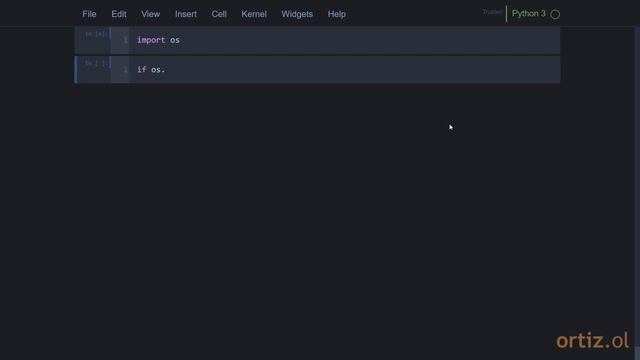Open the Help menu
This screenshot has height=360, width=640.
click(337, 14)
